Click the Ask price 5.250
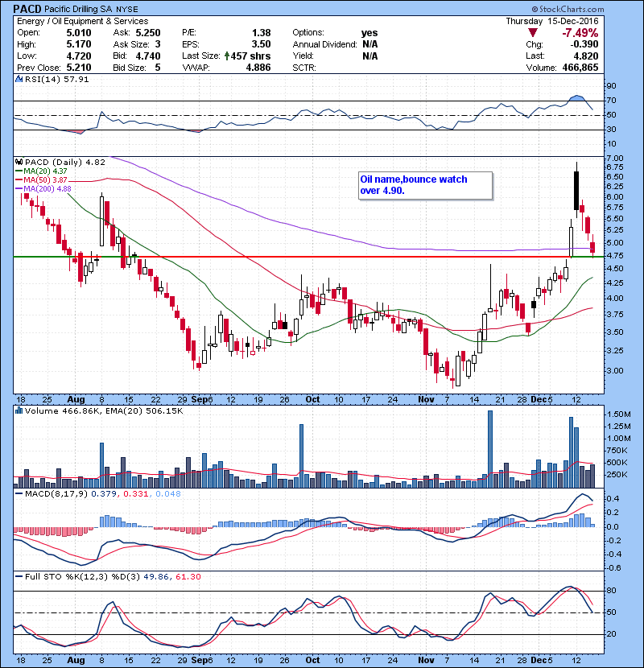Screen dimensions: 644x668 tap(148, 33)
